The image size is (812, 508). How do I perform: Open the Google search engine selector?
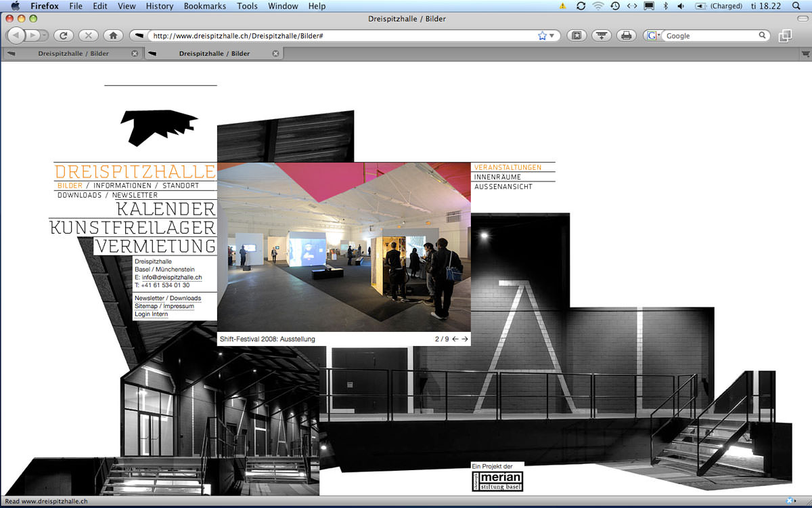(x=653, y=36)
